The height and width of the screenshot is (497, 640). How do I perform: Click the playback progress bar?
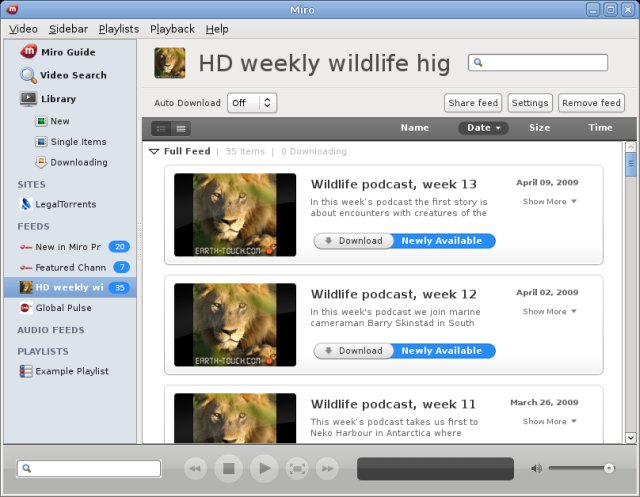(435, 468)
